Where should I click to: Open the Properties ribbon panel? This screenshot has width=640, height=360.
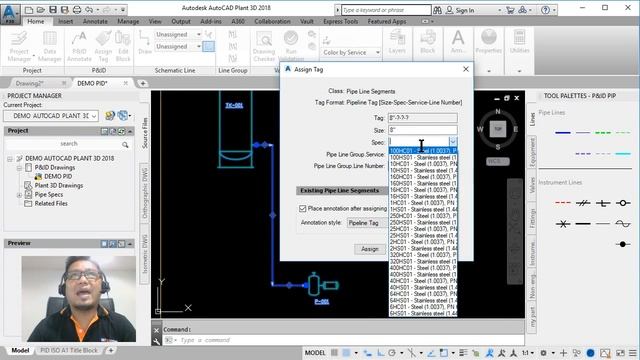click(x=488, y=42)
